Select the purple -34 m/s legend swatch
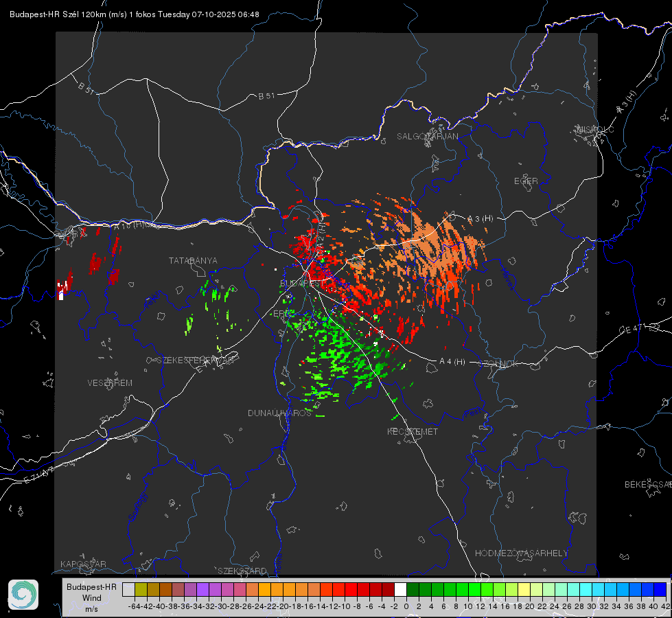 [x=202, y=590]
